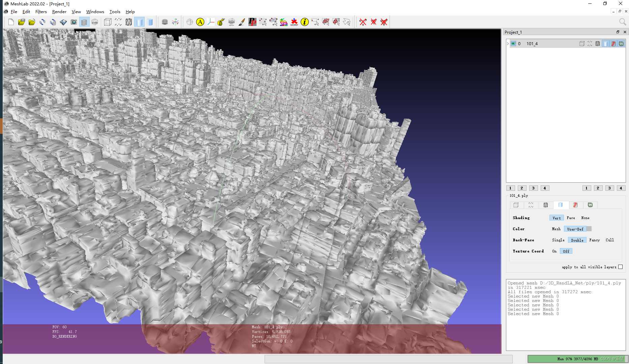The height and width of the screenshot is (364, 629).
Task: Select vertices rectangular selection tool
Action: 315,22
